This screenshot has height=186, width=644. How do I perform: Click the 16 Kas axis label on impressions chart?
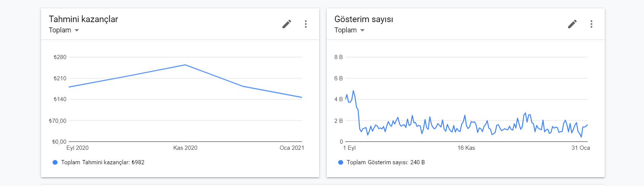466,148
